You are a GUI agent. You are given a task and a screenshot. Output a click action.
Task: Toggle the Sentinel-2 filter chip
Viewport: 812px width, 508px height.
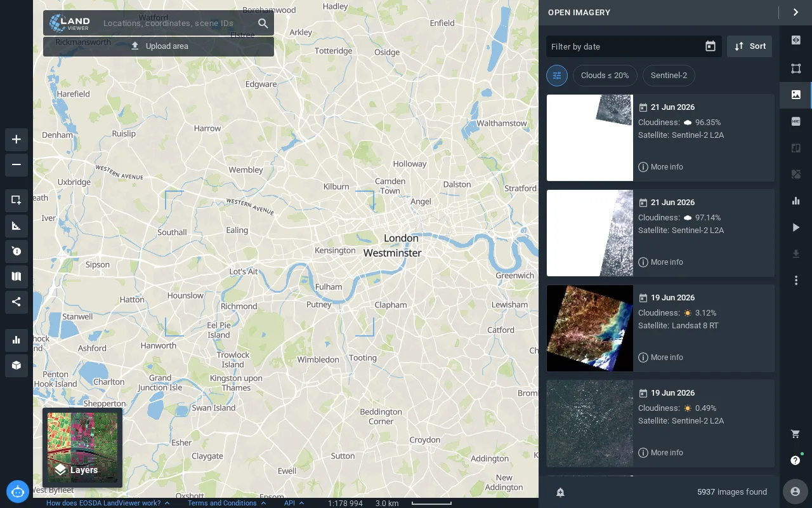pyautogui.click(x=669, y=76)
